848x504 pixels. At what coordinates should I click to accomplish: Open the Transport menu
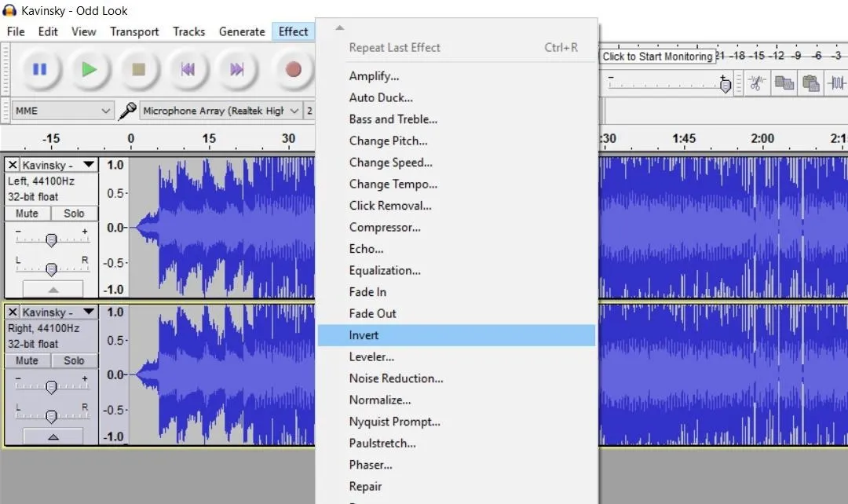pyautogui.click(x=134, y=31)
